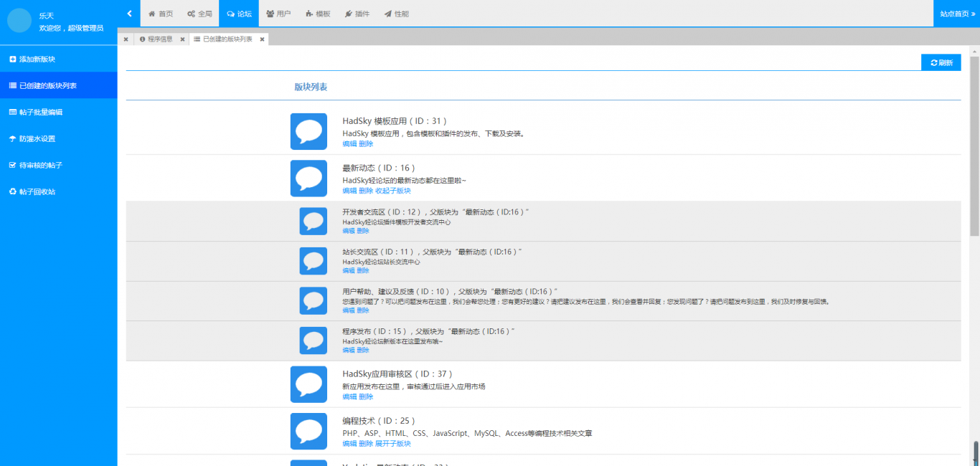Open 待审核的帖子 in the sidebar
This screenshot has width=980, height=466.
pos(59,165)
